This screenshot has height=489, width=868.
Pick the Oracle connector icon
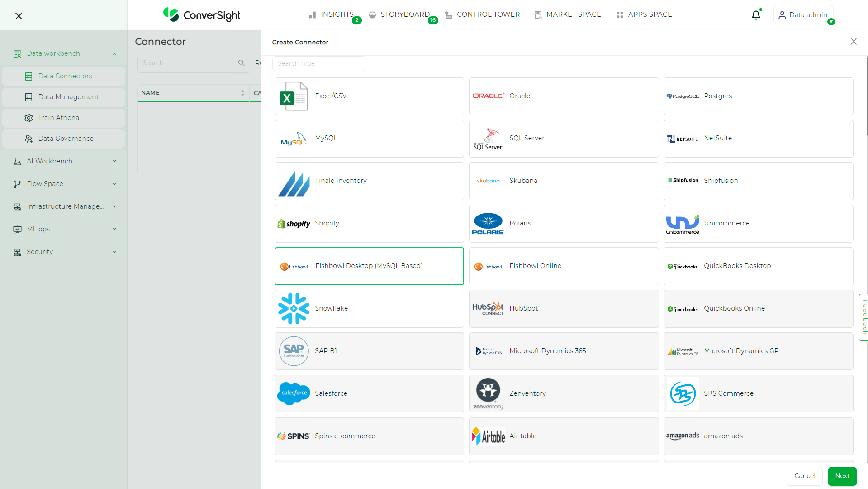pyautogui.click(x=488, y=96)
